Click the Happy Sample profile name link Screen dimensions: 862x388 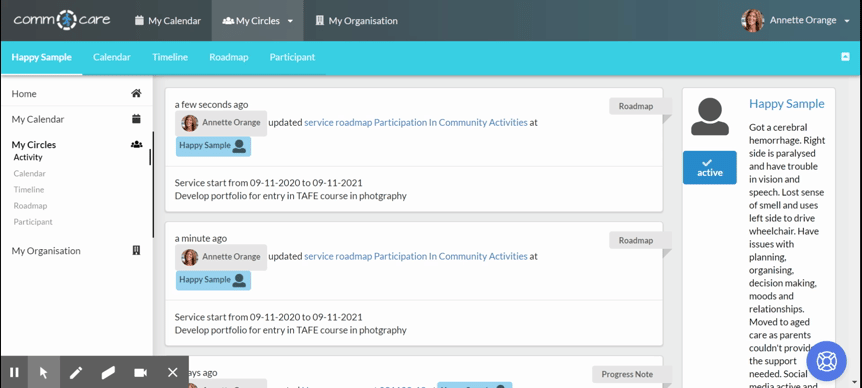tap(787, 104)
